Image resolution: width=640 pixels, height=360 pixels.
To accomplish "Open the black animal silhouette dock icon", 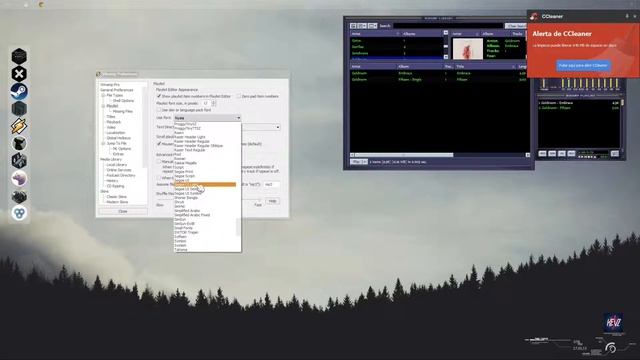I will (19, 143).
